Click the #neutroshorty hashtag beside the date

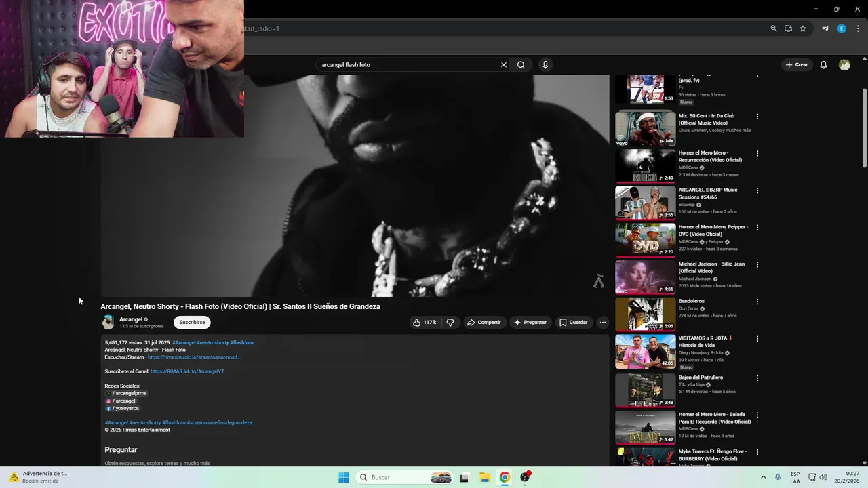click(x=213, y=343)
